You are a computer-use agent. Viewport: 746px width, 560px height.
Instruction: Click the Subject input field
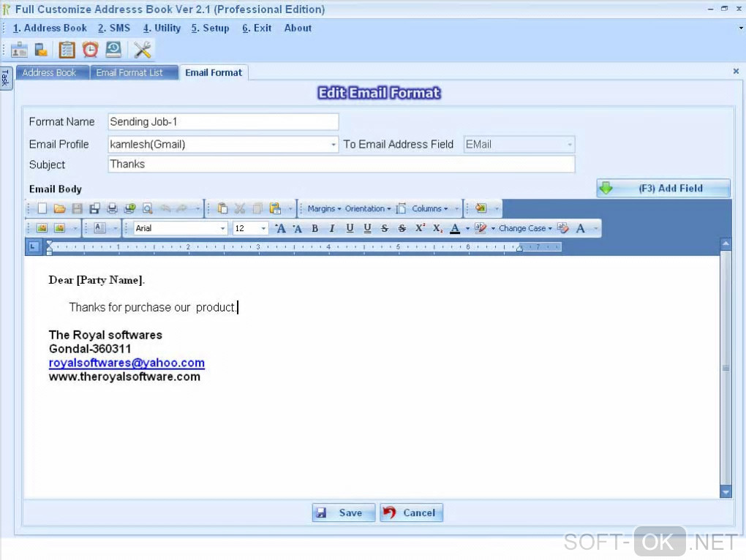click(x=341, y=164)
